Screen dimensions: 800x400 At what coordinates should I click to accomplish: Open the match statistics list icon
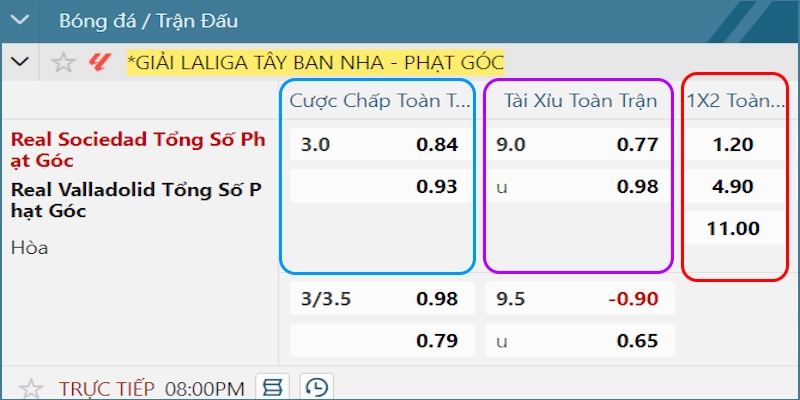pos(272,387)
